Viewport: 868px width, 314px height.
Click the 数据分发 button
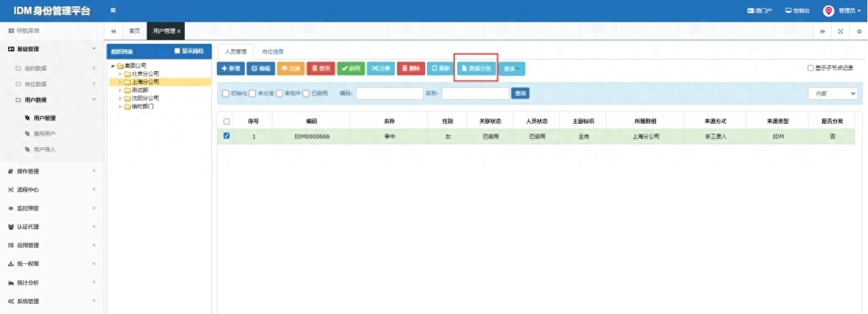point(476,68)
